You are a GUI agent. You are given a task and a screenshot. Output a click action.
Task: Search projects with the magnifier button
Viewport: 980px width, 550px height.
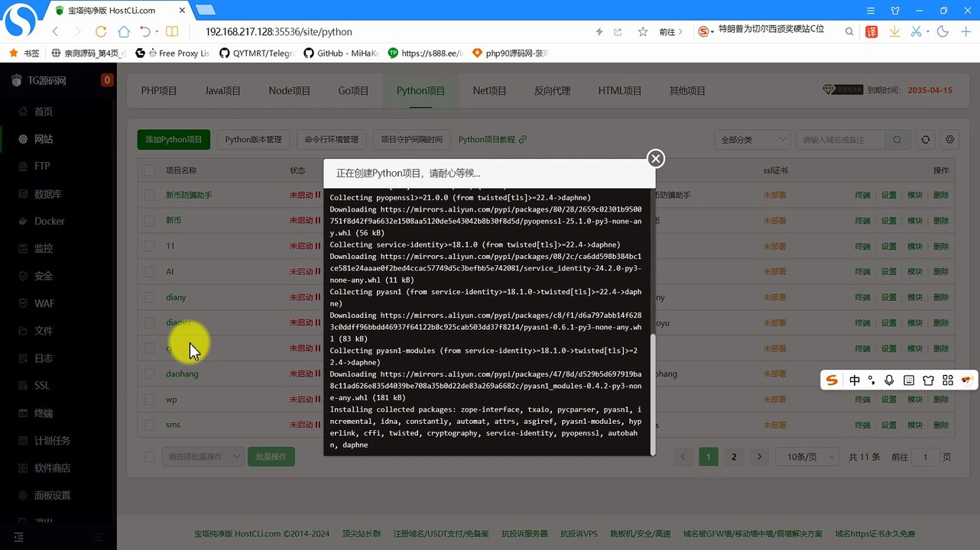click(x=897, y=140)
